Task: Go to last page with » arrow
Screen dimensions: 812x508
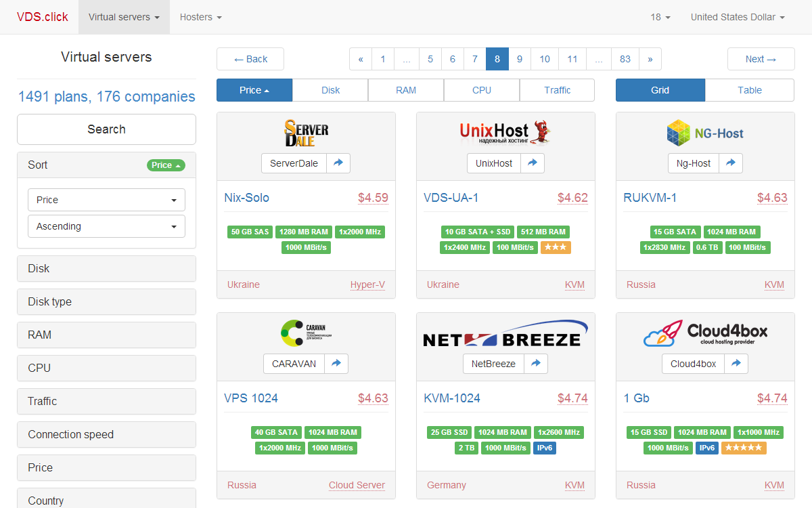Action: [650, 59]
